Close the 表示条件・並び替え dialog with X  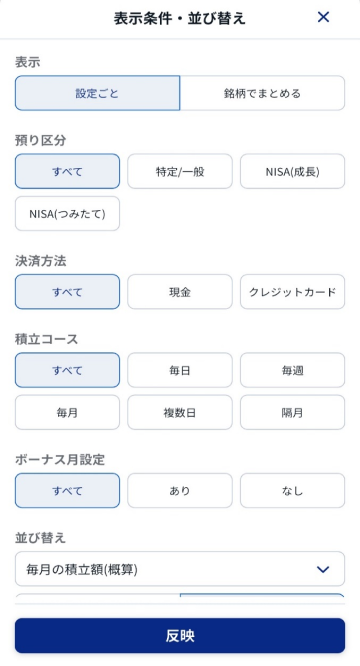[x=323, y=17]
